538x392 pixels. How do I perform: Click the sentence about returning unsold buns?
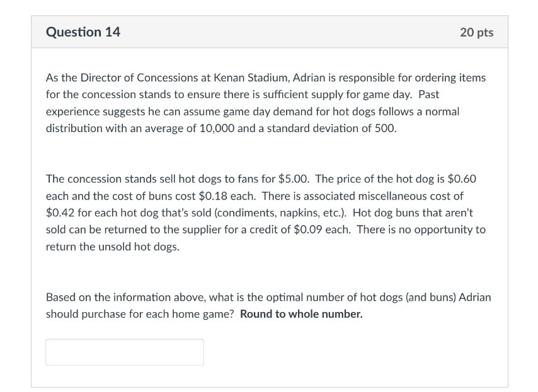(x=189, y=230)
